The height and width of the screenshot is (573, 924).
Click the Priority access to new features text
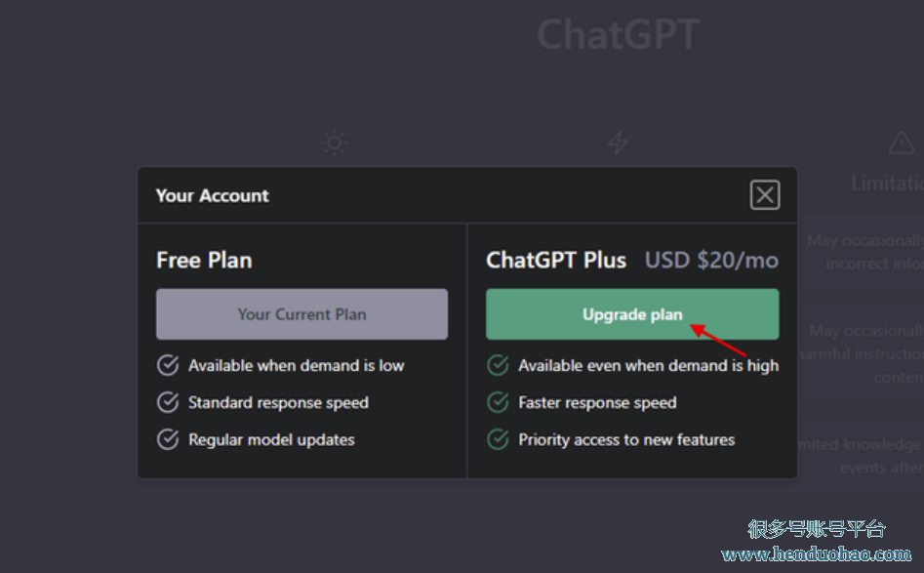pyautogui.click(x=626, y=439)
